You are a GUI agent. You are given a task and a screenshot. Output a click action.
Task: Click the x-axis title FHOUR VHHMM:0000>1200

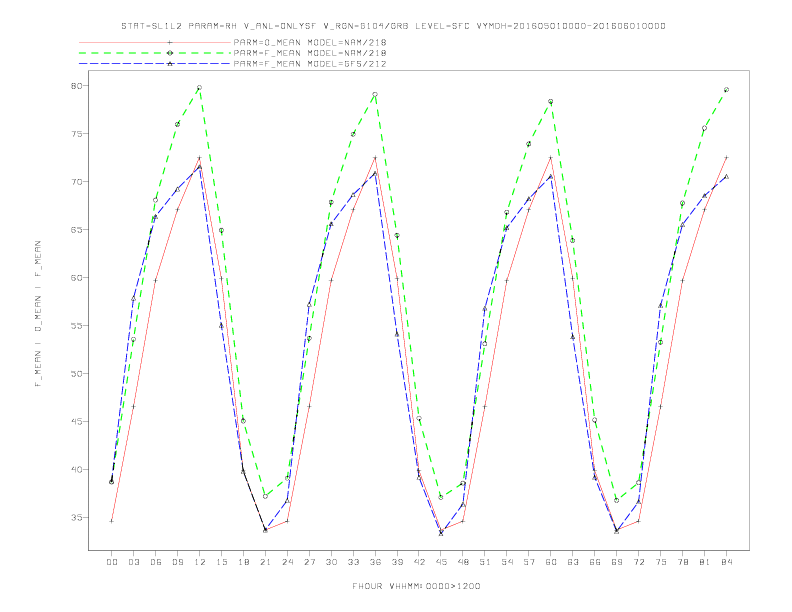[x=416, y=586]
